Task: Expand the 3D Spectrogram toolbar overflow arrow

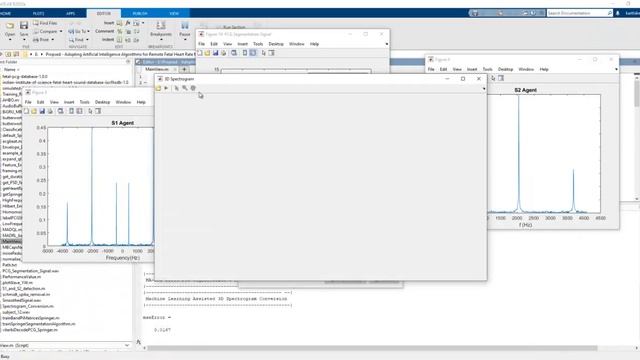Action: click(484, 89)
